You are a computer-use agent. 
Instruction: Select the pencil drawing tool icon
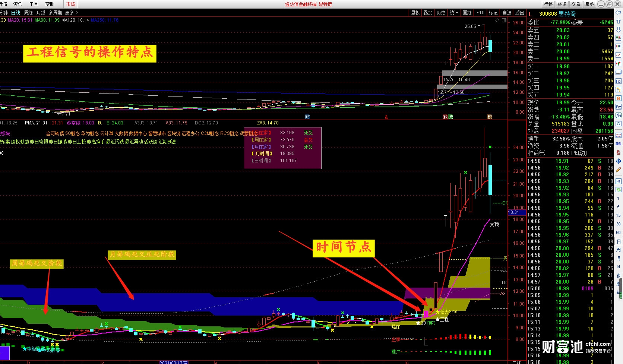pos(619,170)
